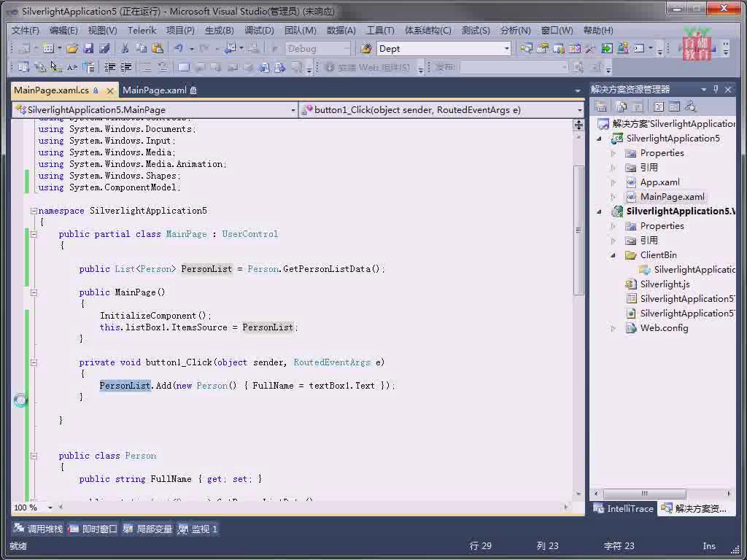Open the 帮助(H) menu
The height and width of the screenshot is (560, 747).
(598, 31)
